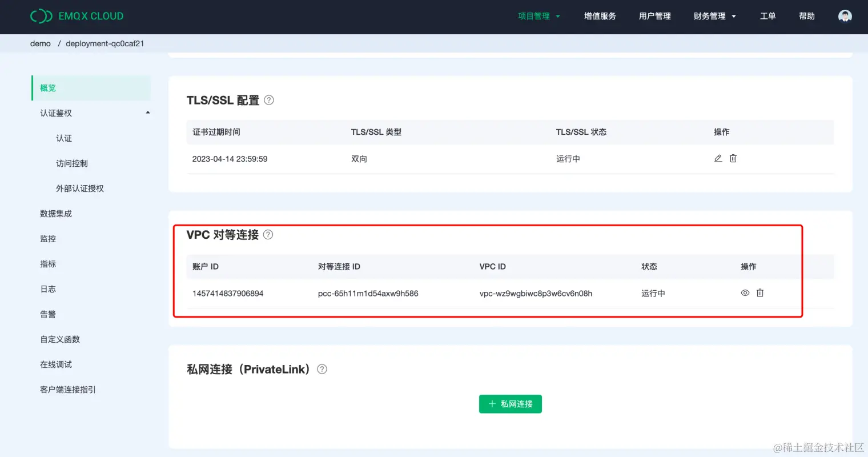868x457 pixels.
Task: Switch to the 监控 sidebar page
Action: coord(48,238)
